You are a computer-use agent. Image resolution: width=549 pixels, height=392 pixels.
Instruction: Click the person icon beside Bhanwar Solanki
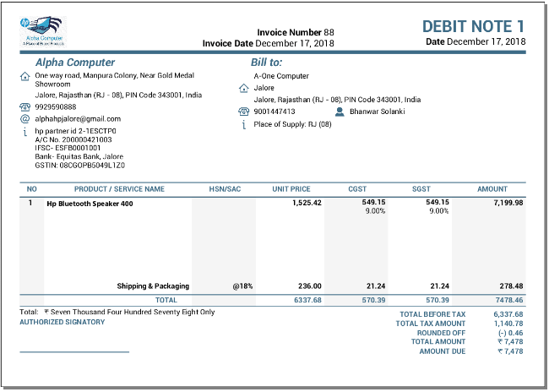pos(340,112)
